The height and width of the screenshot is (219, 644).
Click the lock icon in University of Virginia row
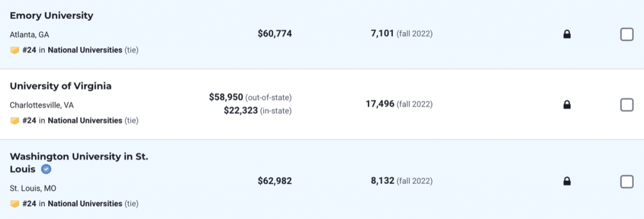567,105
